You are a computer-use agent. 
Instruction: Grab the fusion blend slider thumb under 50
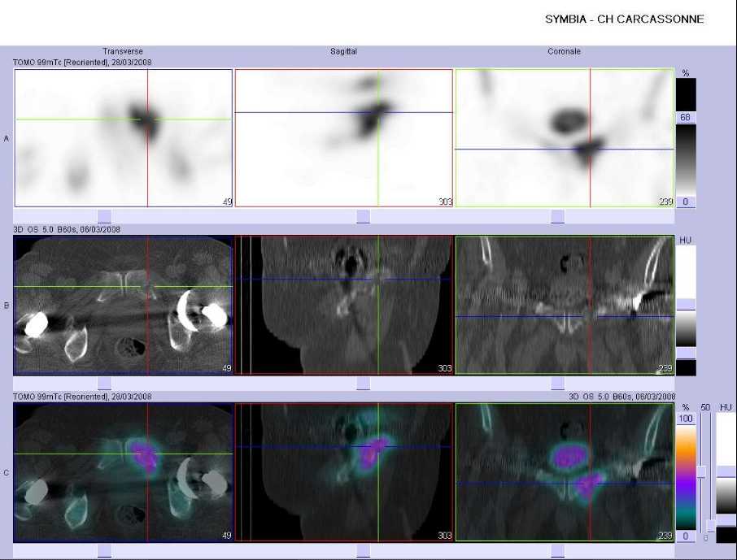702,472
